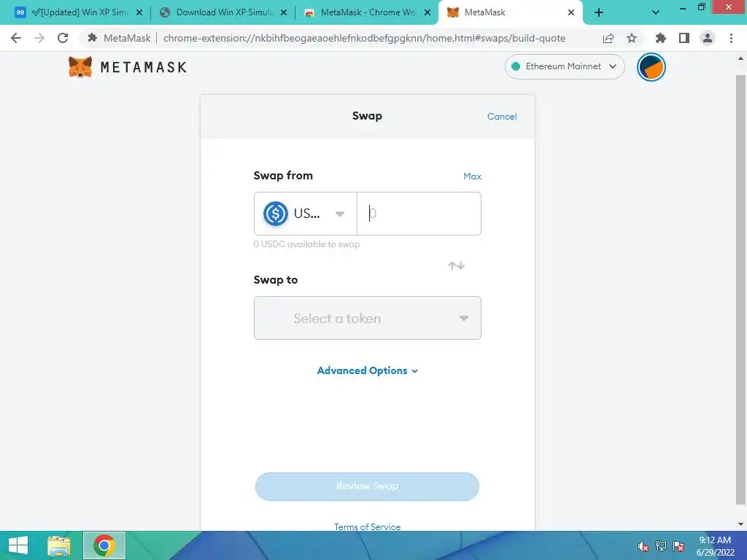Click the page vertical scrollbar

point(741,289)
